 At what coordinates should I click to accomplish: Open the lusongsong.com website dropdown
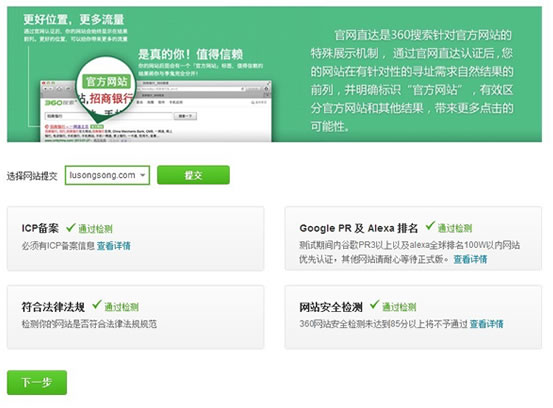[107, 175]
